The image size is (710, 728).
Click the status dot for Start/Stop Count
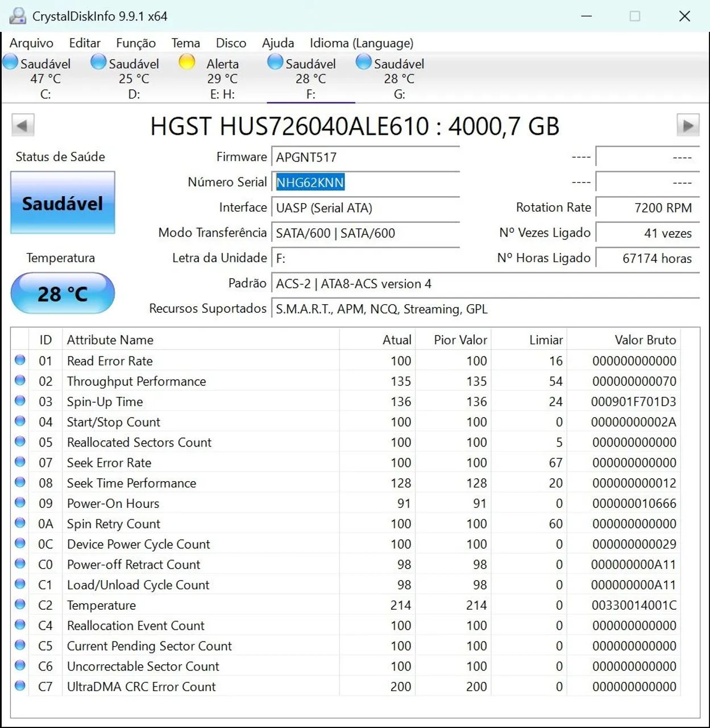(x=20, y=421)
